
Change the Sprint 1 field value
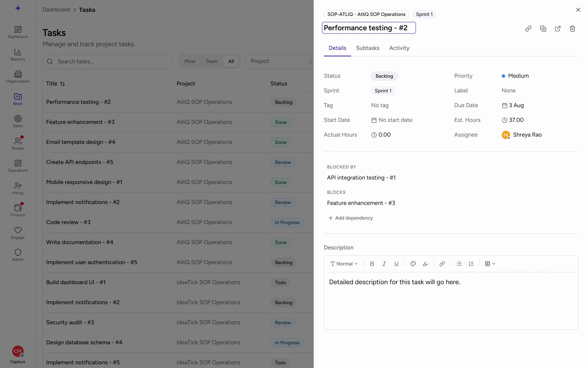[383, 91]
